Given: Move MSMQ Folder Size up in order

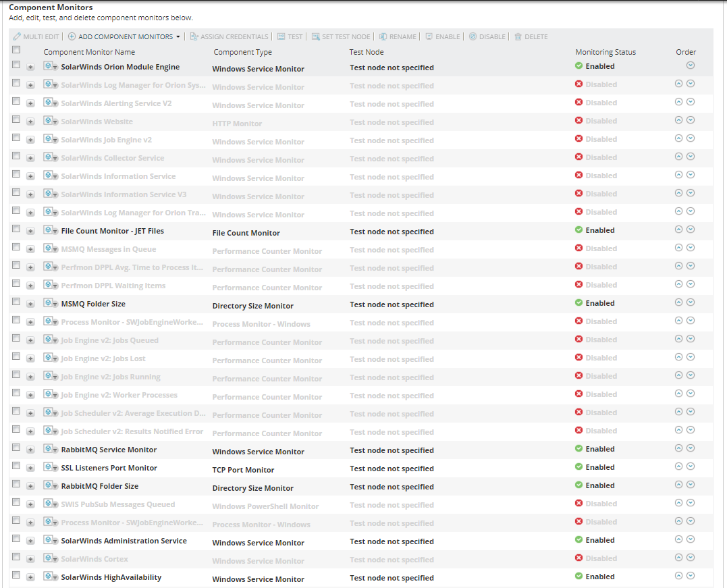Looking at the screenshot, I should coord(679,302).
